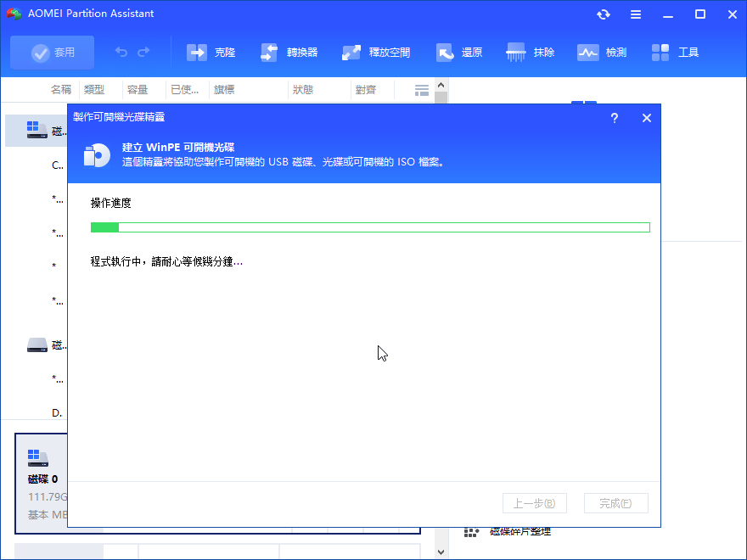Undo the last operation
The height and width of the screenshot is (560, 747).
(121, 53)
